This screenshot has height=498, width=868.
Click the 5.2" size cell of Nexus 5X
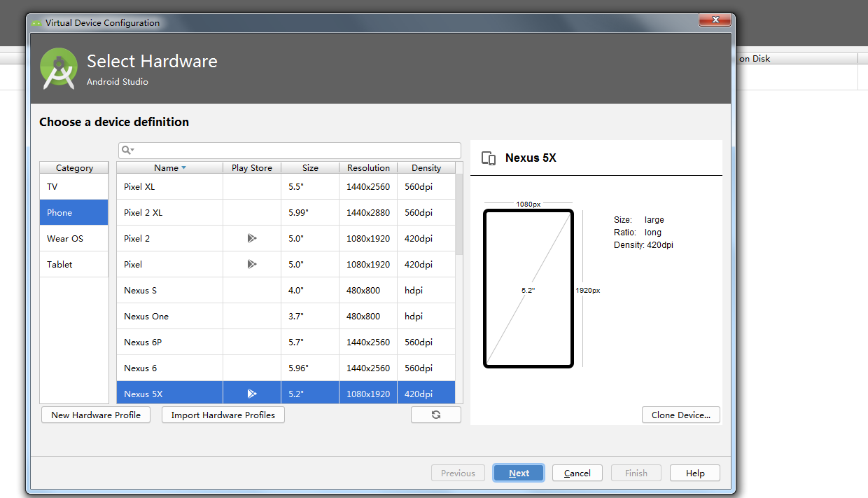[x=310, y=394]
